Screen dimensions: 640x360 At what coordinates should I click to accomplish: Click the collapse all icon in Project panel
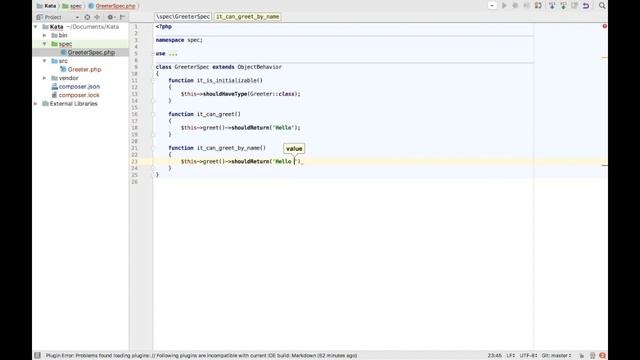click(x=97, y=17)
